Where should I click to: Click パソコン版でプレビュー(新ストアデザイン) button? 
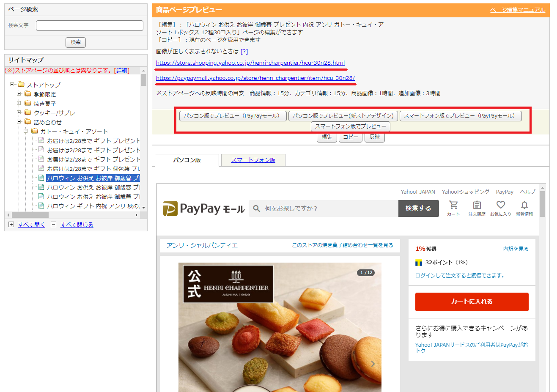tap(343, 116)
